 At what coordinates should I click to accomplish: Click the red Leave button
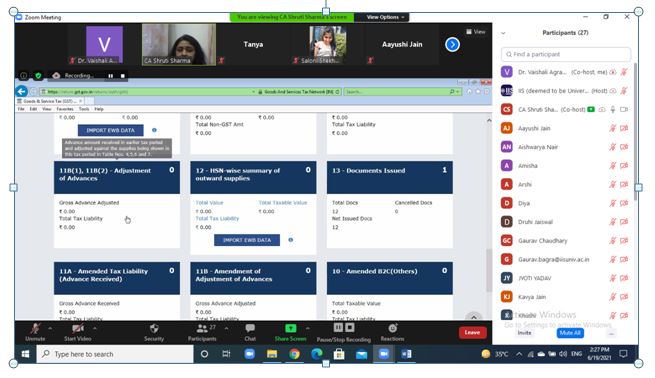click(472, 332)
